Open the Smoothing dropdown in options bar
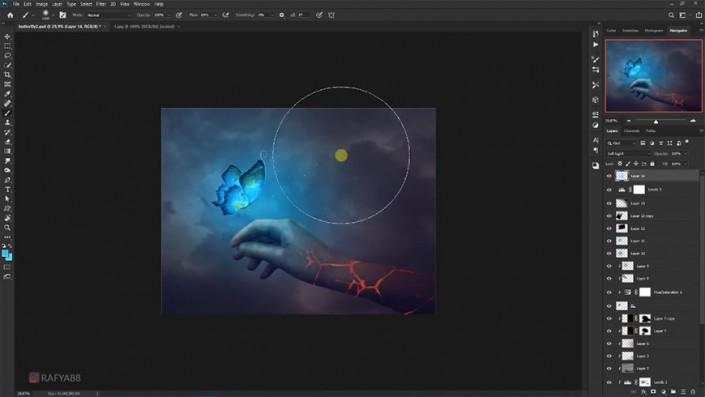The width and height of the screenshot is (705, 397). 272,15
